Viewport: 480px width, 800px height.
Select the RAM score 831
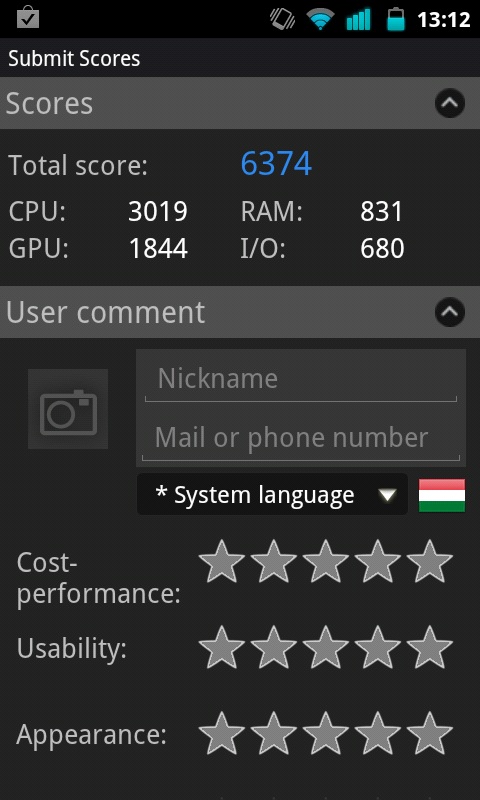tap(382, 212)
